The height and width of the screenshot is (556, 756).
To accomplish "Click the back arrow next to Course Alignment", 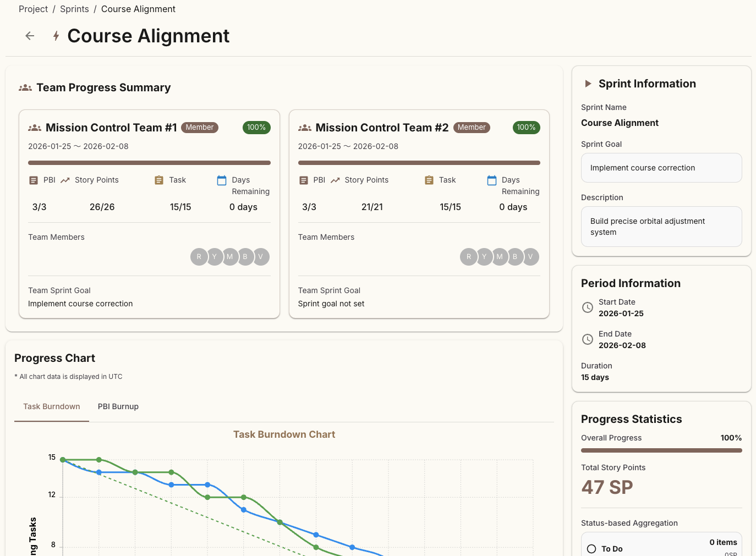I will pyautogui.click(x=29, y=35).
